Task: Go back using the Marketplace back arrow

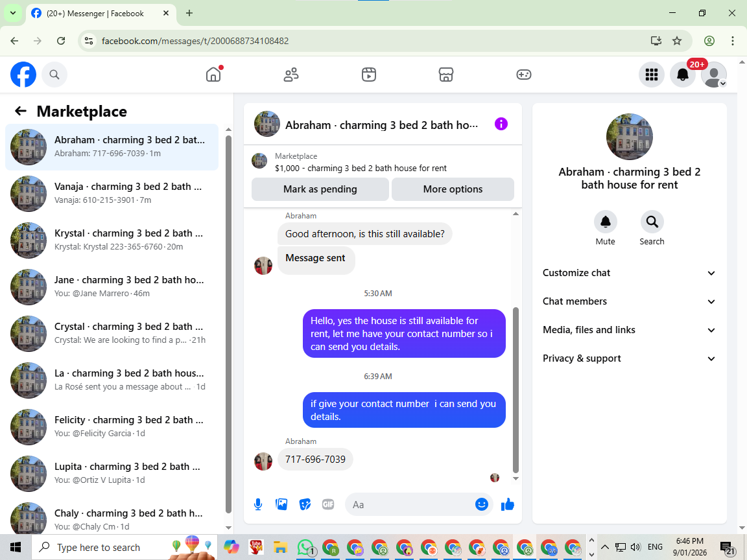Action: pyautogui.click(x=21, y=111)
